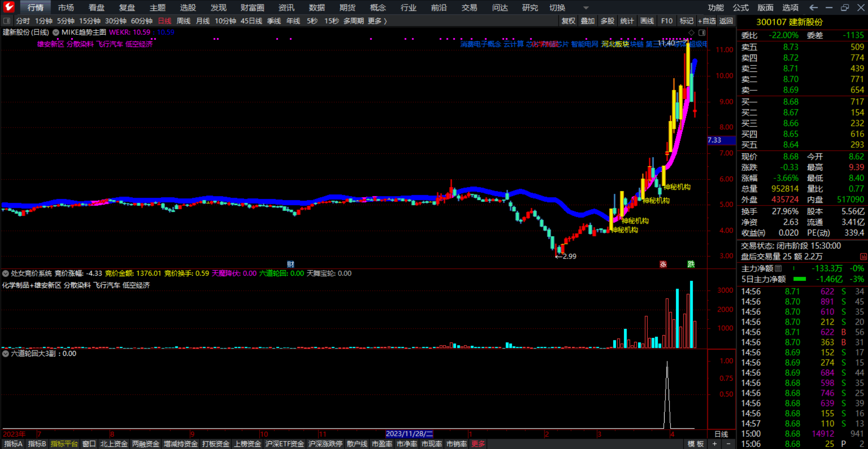Select 两融资金 indicator tab
Screen dimensions: 868x449
point(146,444)
